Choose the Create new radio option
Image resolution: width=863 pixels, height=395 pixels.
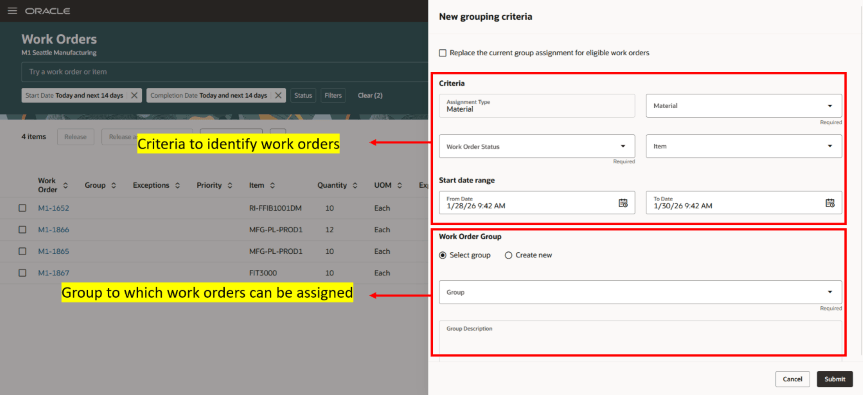[x=509, y=255]
